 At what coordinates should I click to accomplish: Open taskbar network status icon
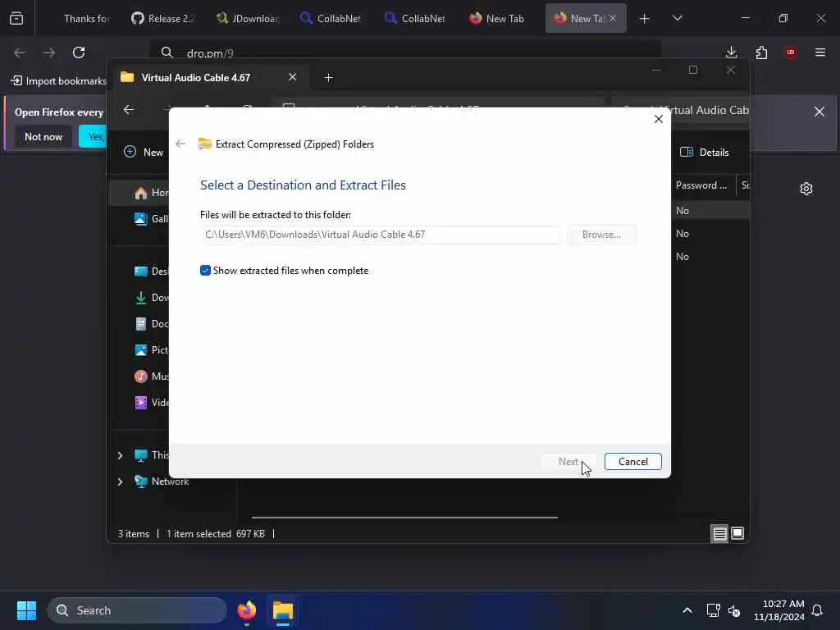pyautogui.click(x=713, y=610)
